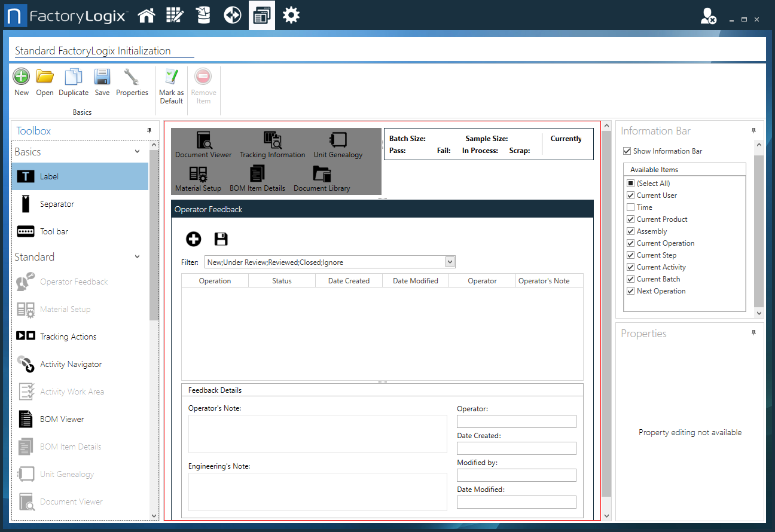Screen dimensions: 775x532
Task: Click the Mark as Default button
Action: pos(171,84)
